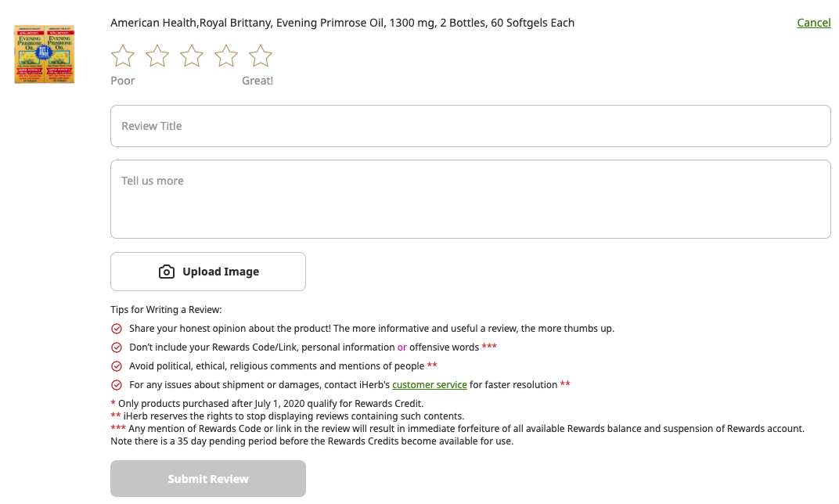Click the Upload Image button
839x504 pixels.
pyautogui.click(x=208, y=272)
